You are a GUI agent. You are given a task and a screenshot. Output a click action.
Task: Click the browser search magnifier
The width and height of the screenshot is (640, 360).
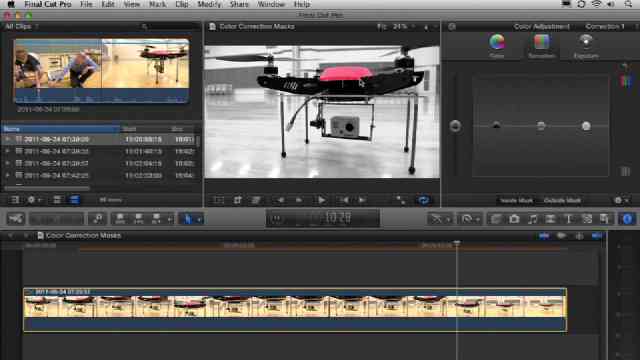(144, 27)
